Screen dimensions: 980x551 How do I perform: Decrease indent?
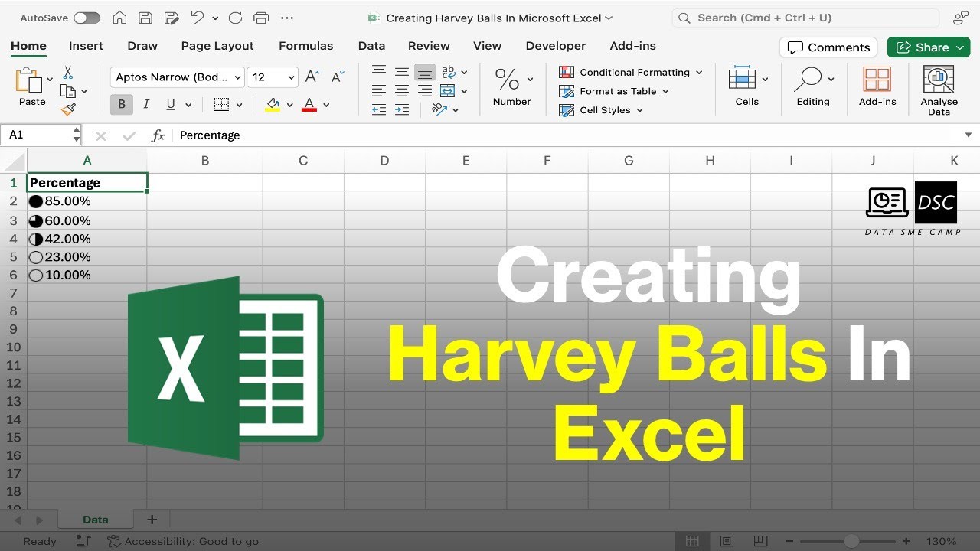(378, 109)
